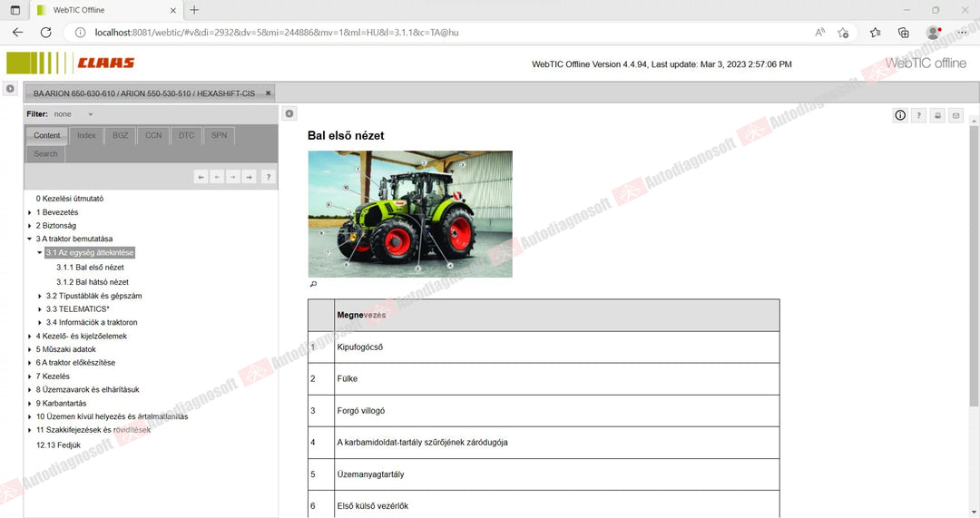Open the browser settings and more menu
Screen dimensions: 980x518
[x=963, y=33]
